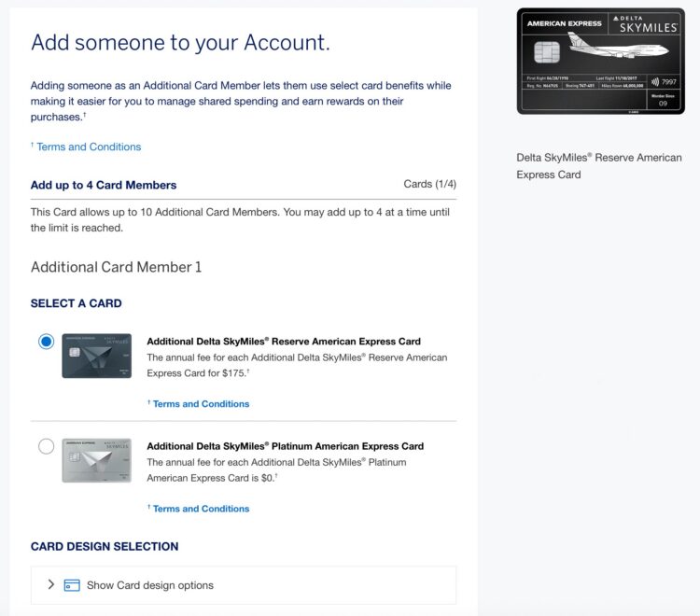Click the 'Cards (1/4)' counter text
The image size is (700, 616).
click(x=430, y=184)
